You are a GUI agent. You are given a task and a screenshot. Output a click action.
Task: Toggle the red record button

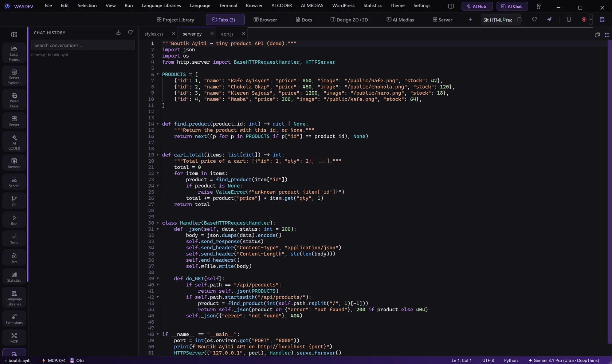coord(584,20)
